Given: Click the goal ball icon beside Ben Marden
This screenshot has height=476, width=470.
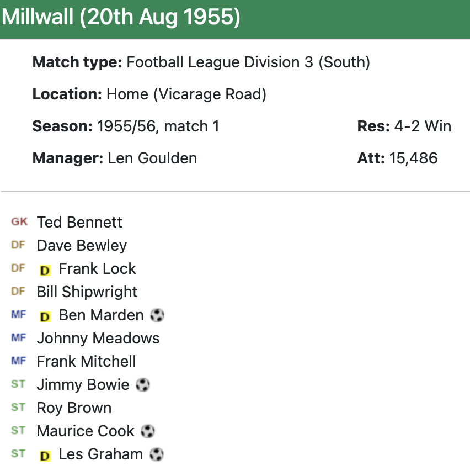Looking at the screenshot, I should (x=157, y=315).
